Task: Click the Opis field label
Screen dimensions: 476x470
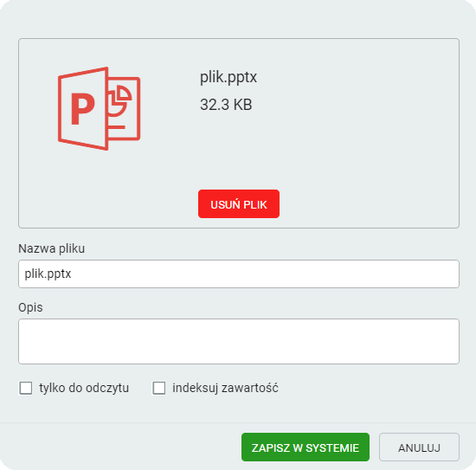Action: tap(30, 307)
